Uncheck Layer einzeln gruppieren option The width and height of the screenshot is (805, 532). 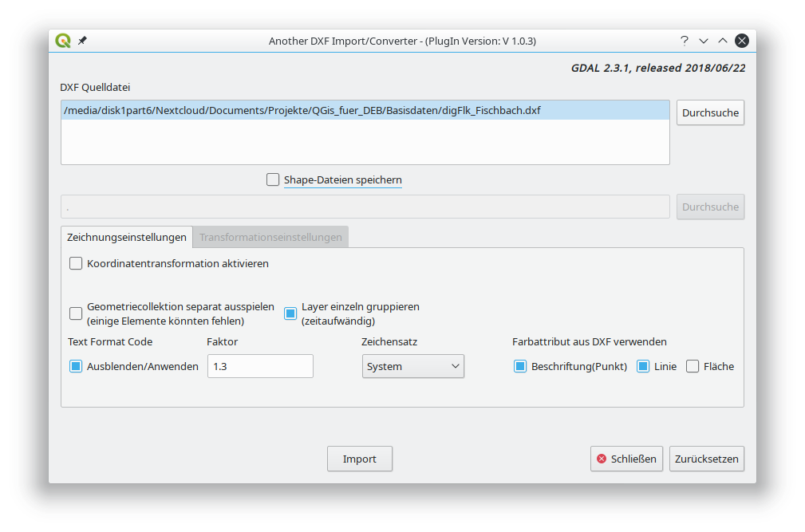pos(290,313)
